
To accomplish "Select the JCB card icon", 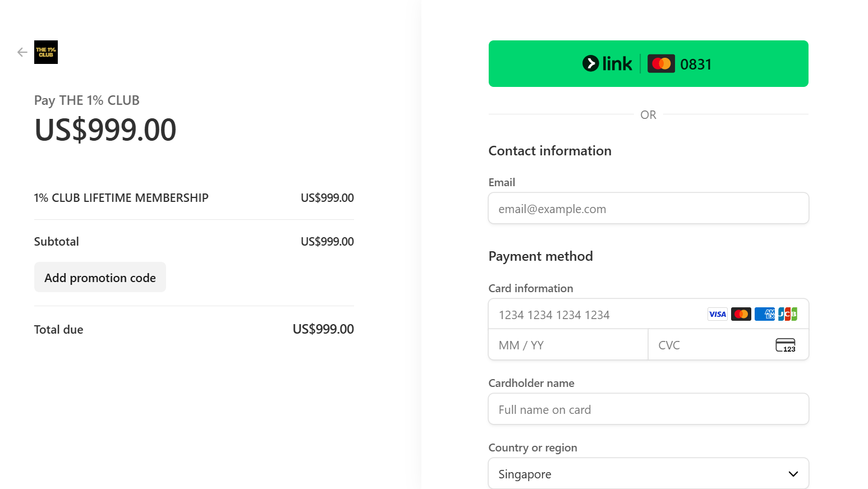I will [787, 314].
